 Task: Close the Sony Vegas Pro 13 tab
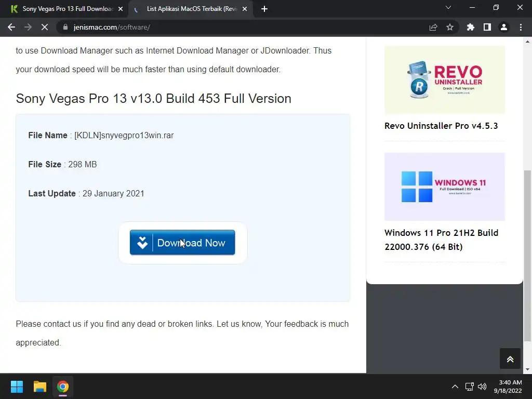pos(121,9)
